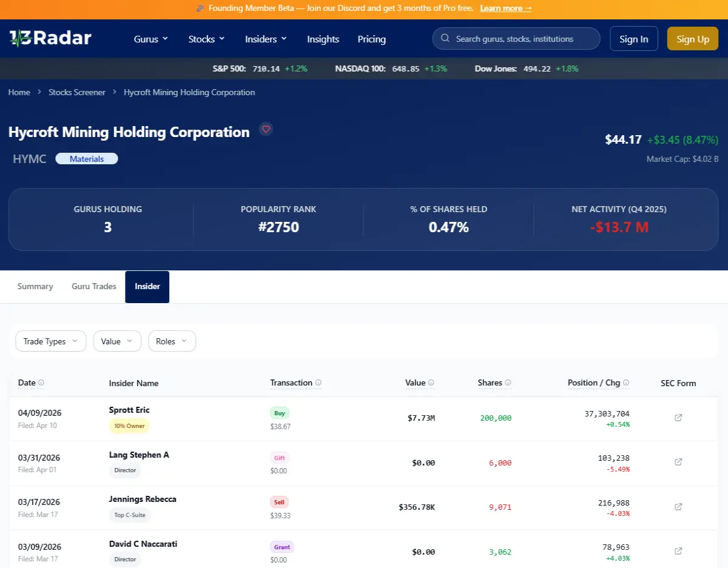Viewport: 728px width, 568px height.
Task: Go to the Pricing page
Action: [x=372, y=39]
